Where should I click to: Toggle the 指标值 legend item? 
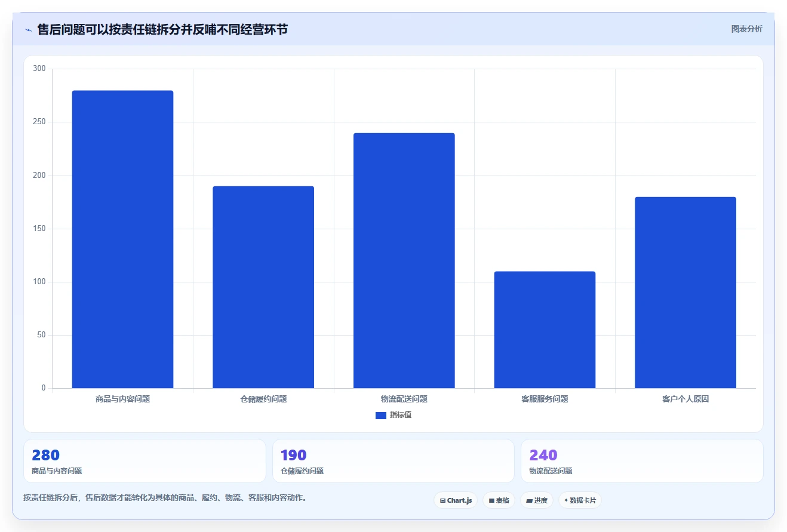[x=393, y=415]
